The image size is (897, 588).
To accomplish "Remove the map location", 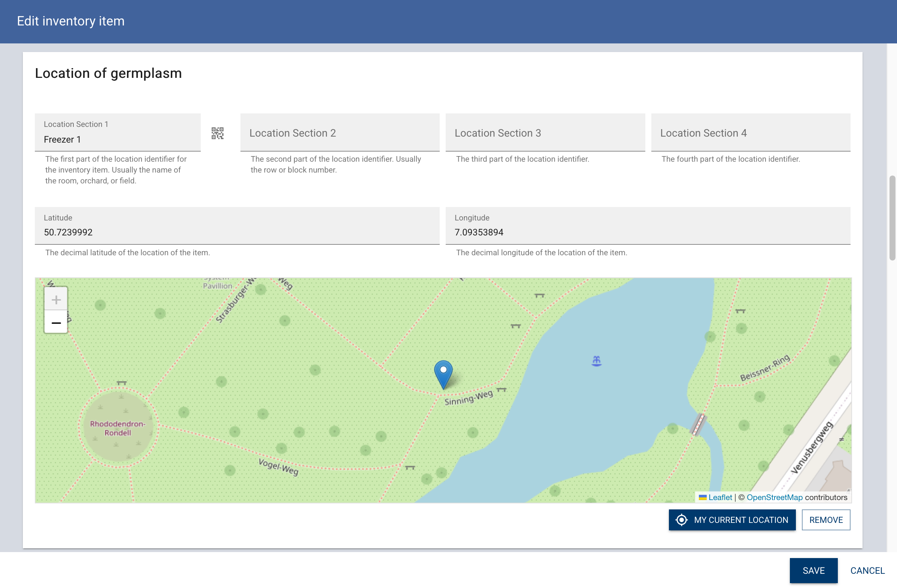I will tap(826, 520).
